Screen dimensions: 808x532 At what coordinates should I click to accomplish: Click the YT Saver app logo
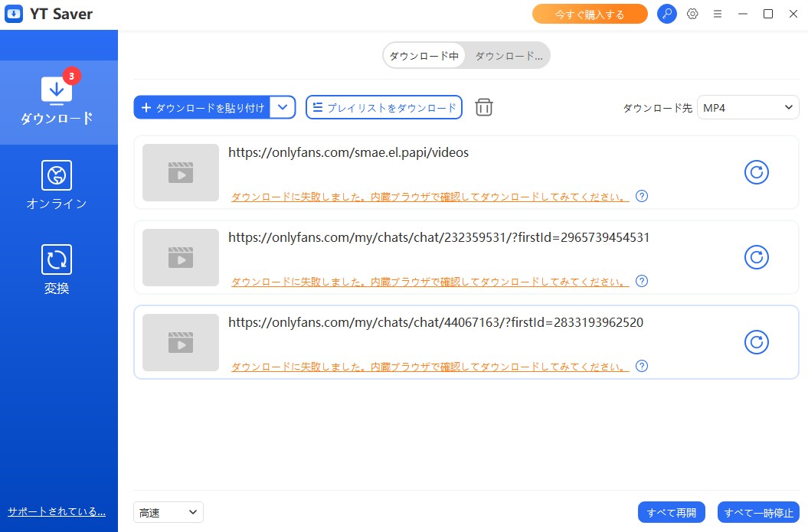(x=14, y=14)
